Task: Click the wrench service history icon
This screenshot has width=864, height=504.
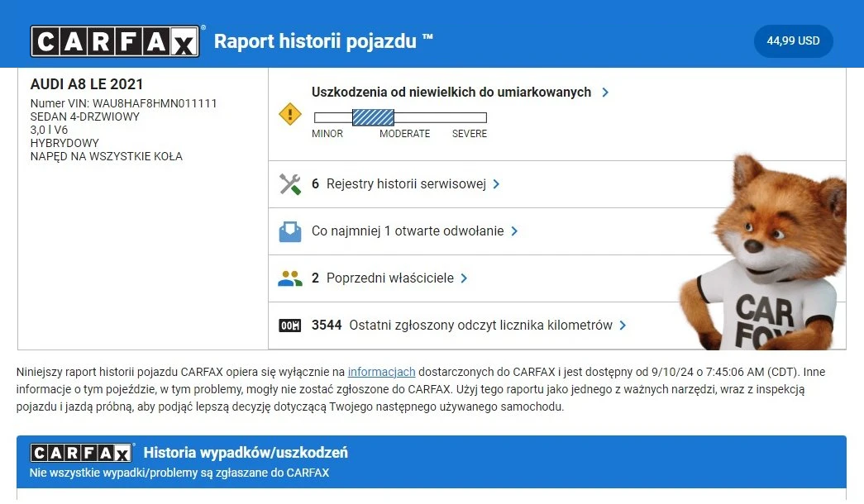Action: click(x=289, y=184)
